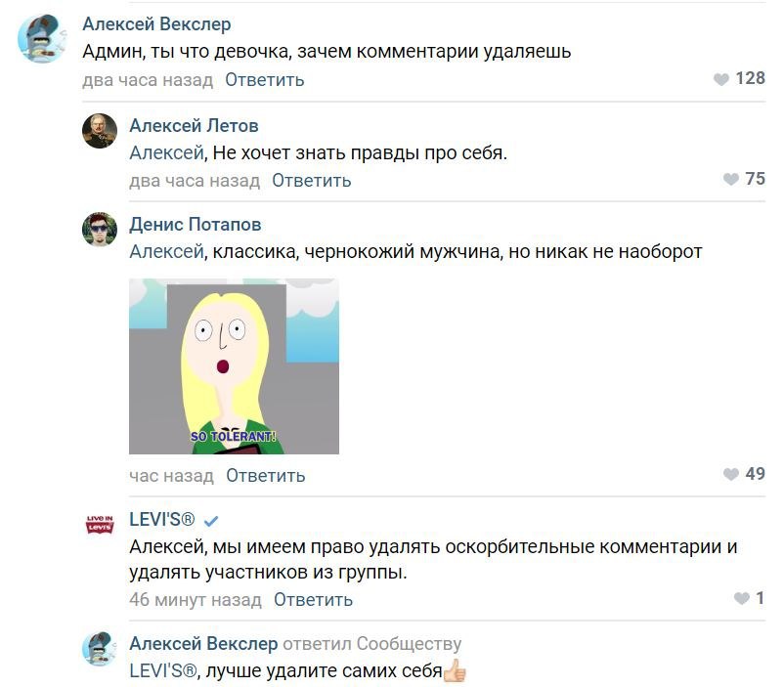Open the SO TOLERANT image attachment

234,366
